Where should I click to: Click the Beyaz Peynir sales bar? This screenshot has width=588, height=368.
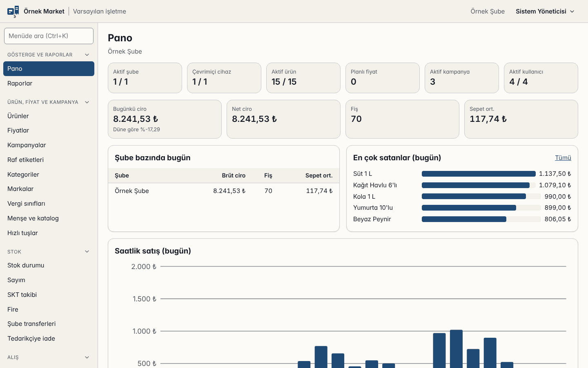coord(464,219)
